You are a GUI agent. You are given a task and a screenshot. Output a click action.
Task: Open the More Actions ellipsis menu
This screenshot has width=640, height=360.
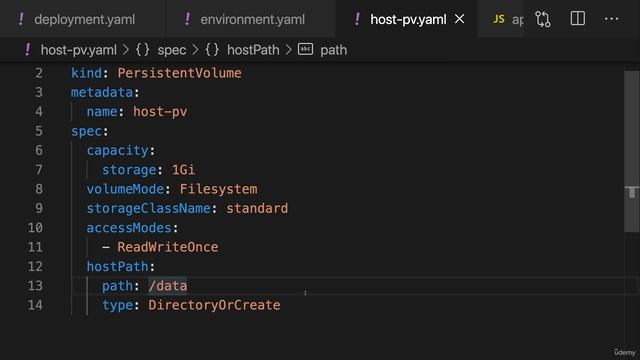coord(611,19)
